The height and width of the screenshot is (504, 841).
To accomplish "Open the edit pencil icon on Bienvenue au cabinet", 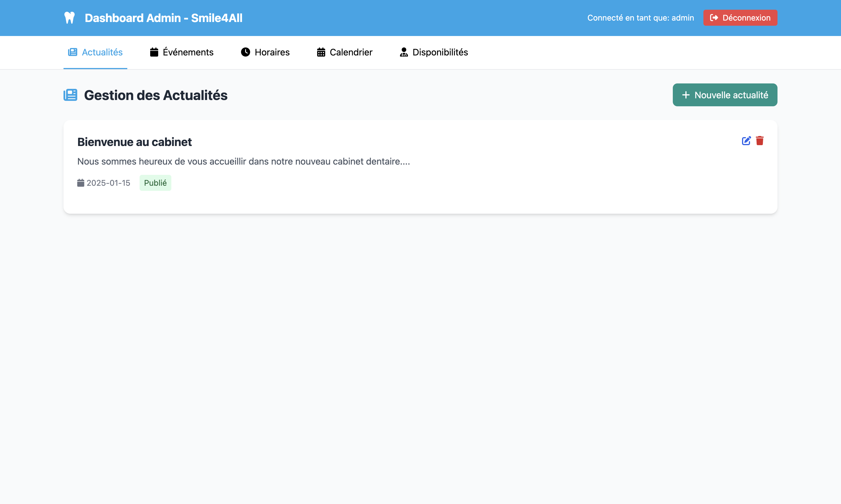I will pyautogui.click(x=746, y=140).
